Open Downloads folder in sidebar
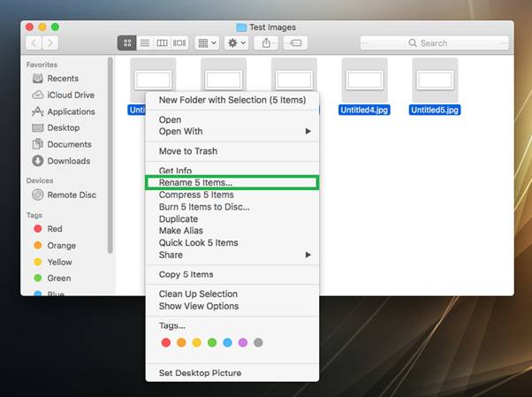This screenshot has height=397, width=532. tap(68, 161)
